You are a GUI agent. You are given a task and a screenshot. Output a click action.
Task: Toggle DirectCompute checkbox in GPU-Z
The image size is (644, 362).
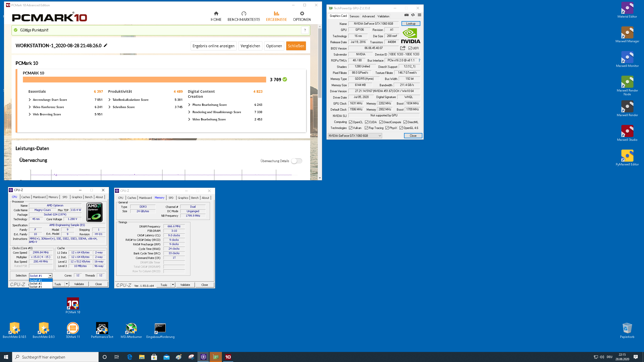coord(381,122)
